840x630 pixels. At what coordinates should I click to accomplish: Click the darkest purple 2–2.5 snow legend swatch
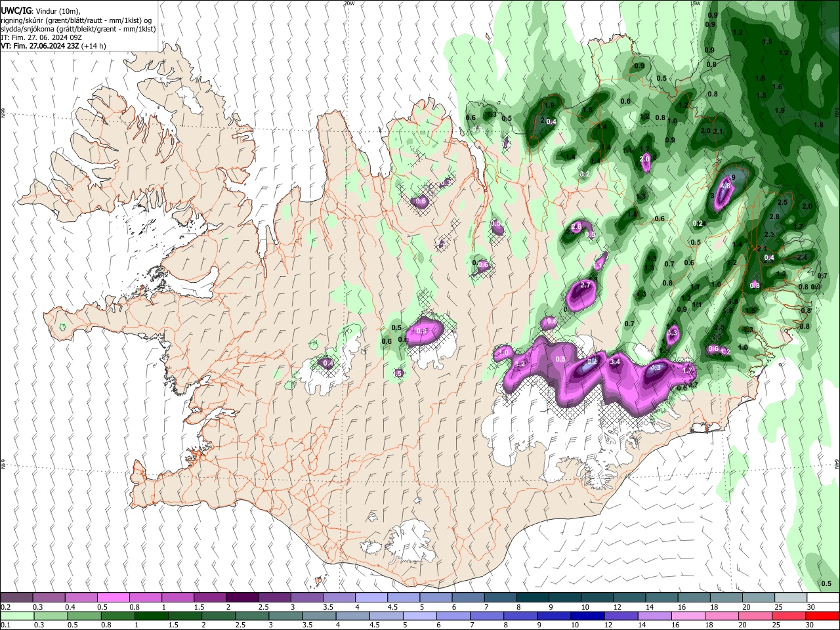242,598
